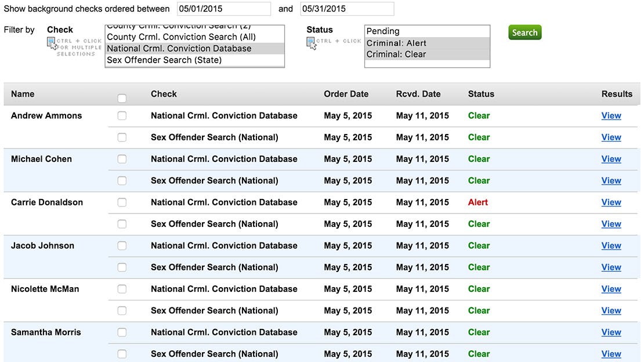644x362 pixels.
Task: Click the start date field 05/01/2015
Action: tap(223, 9)
